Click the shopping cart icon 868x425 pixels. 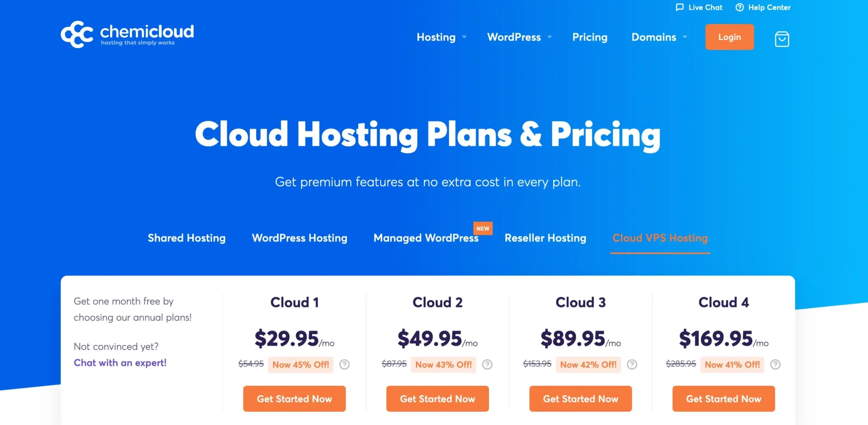pos(782,37)
